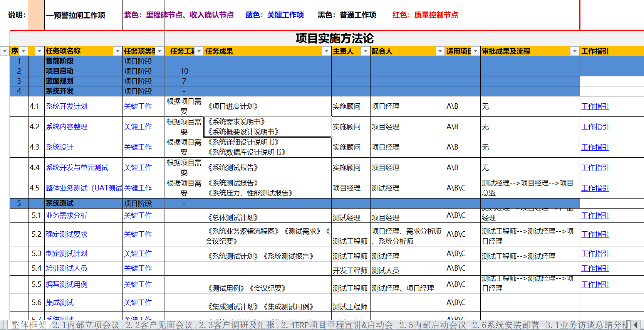This screenshot has width=644, height=330.
Task: Select the 项目实施方法论 title cell
Action: coord(334,38)
